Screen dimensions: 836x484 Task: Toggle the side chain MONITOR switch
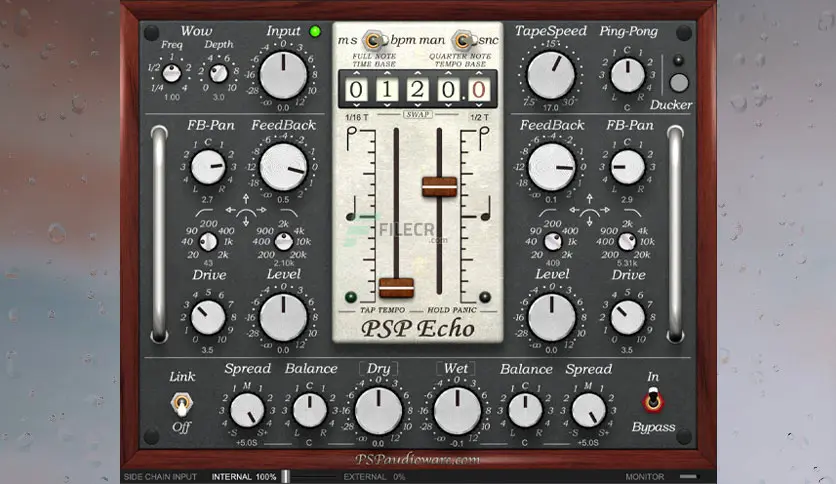point(688,476)
